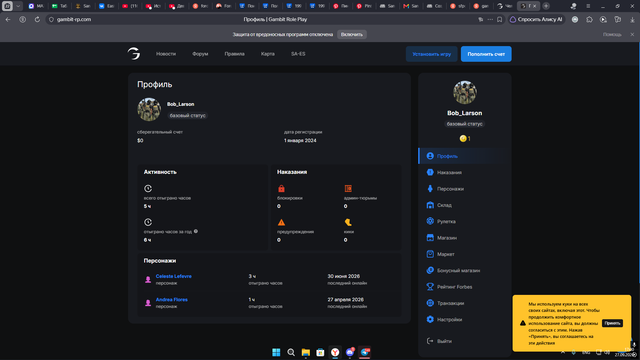Expand the tab list dropdown arrow
Viewport: 640px width, 360px height.
(18, 6)
